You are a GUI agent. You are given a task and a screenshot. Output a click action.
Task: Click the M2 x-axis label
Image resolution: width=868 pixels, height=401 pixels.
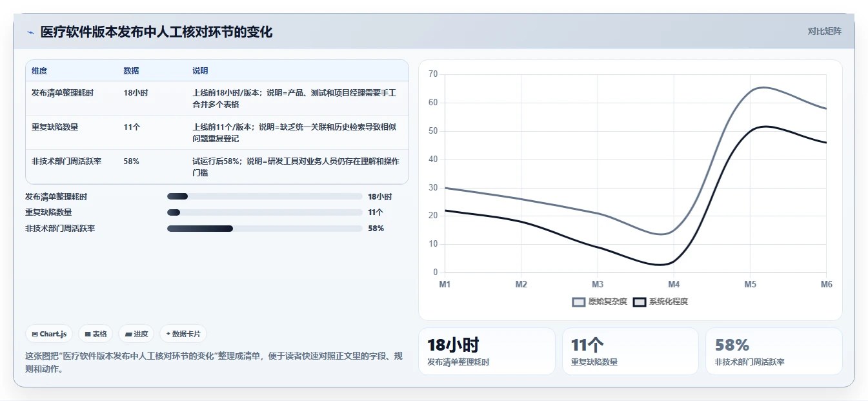coord(521,284)
